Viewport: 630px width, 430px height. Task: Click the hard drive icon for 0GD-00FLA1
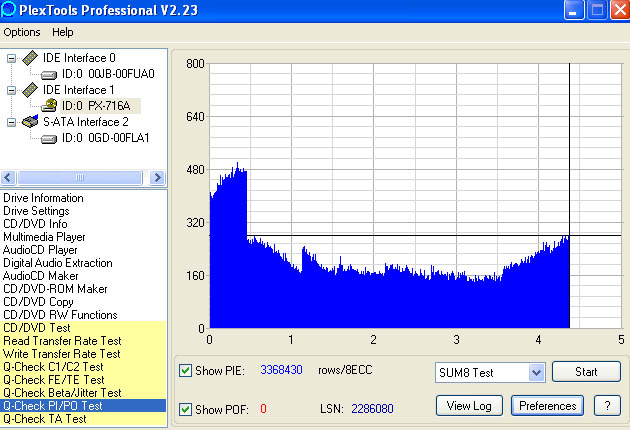[x=49, y=139]
